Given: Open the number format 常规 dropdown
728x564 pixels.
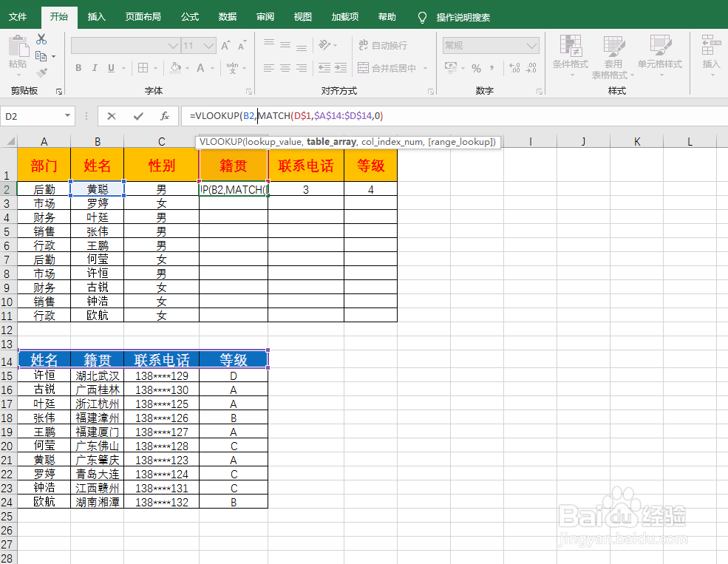Looking at the screenshot, I should tap(532, 46).
